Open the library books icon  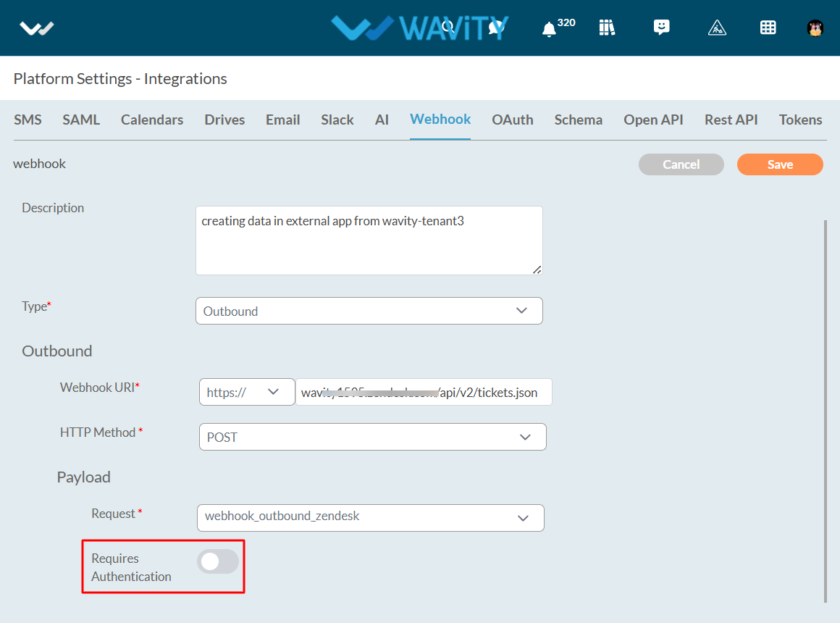pyautogui.click(x=607, y=28)
